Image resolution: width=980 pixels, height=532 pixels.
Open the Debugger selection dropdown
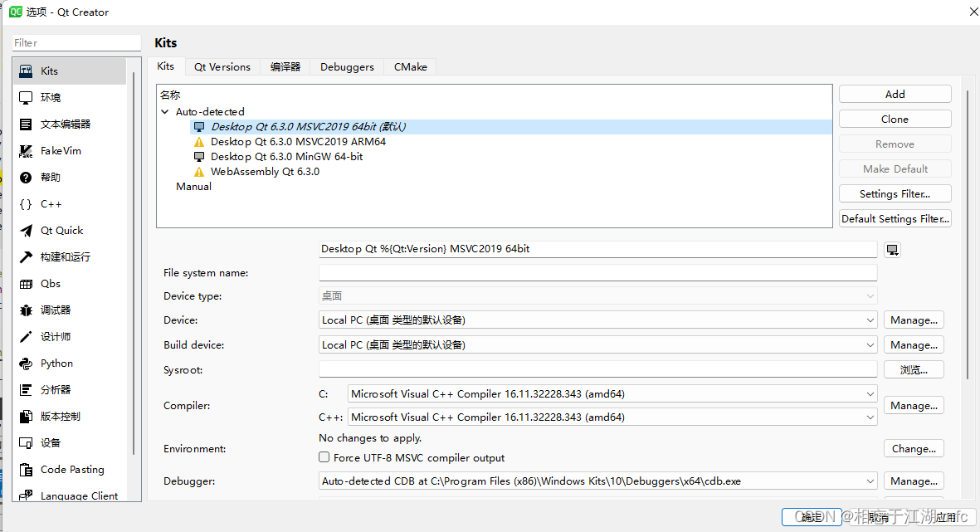pyautogui.click(x=870, y=481)
